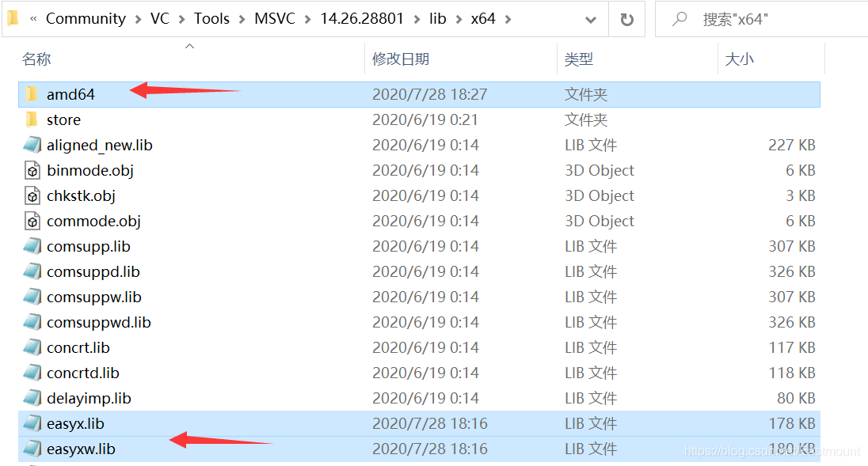Click the easyxw.lib file icon

(32, 449)
